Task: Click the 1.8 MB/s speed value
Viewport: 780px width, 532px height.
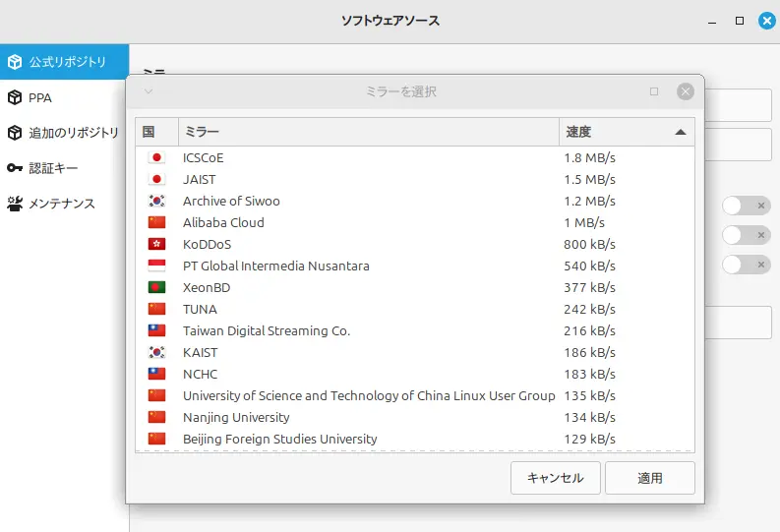Action: coord(589,157)
